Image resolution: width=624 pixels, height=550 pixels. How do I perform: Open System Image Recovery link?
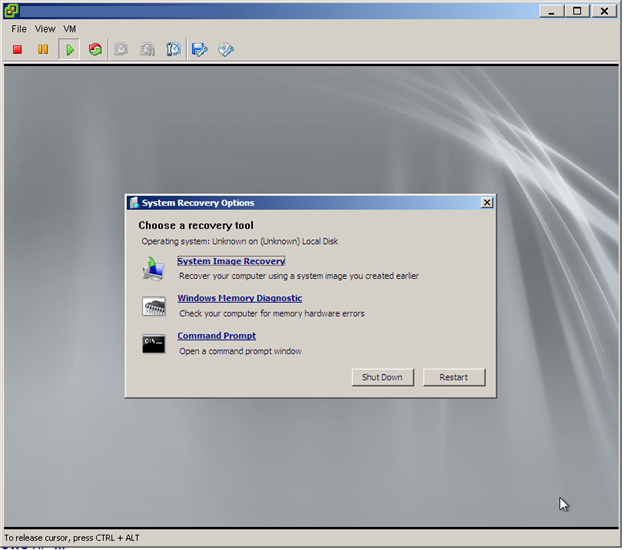click(x=231, y=261)
